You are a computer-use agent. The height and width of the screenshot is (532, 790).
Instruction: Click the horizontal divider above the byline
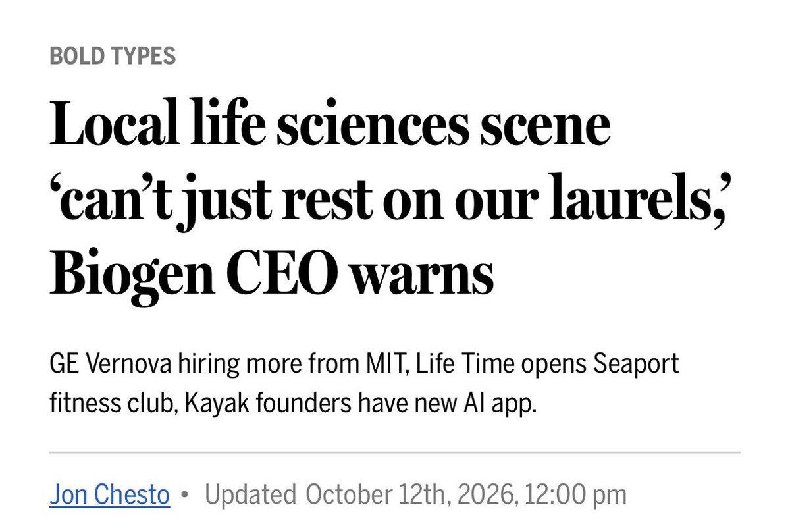pos(395,452)
